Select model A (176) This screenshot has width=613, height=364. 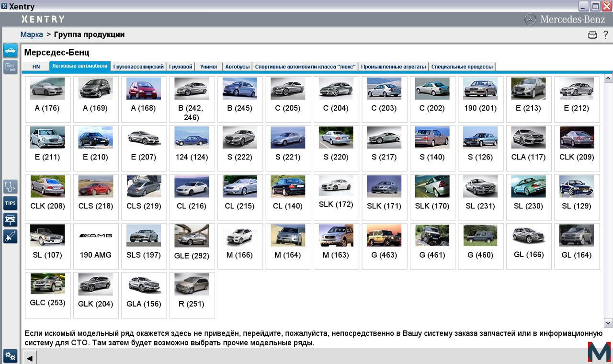pos(47,99)
